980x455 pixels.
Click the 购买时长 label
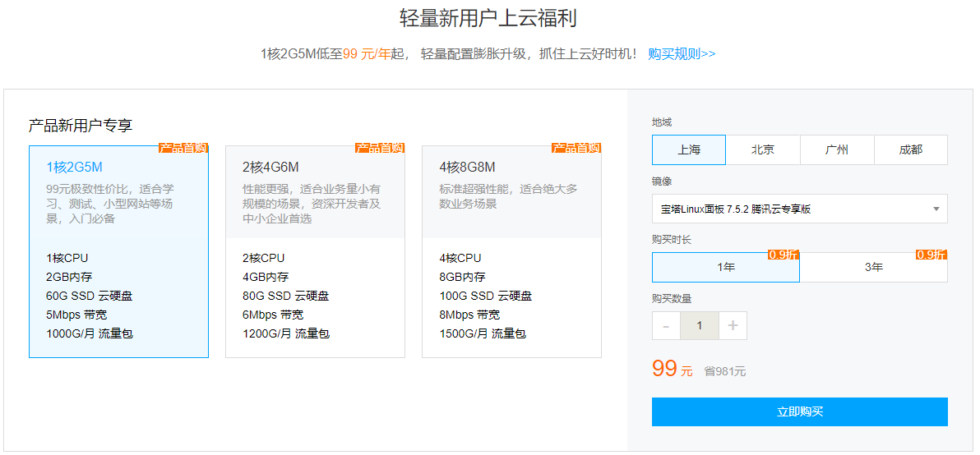pos(672,240)
